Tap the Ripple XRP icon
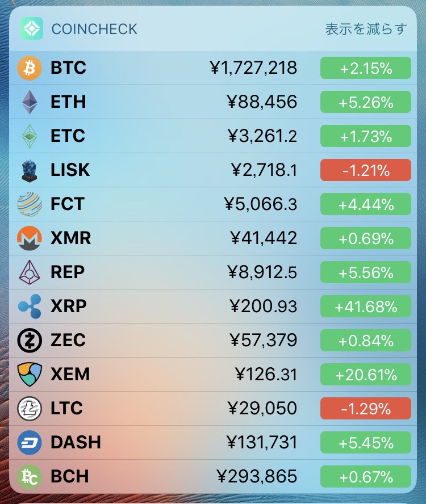Viewport: 426px width, 504px height. [x=30, y=306]
